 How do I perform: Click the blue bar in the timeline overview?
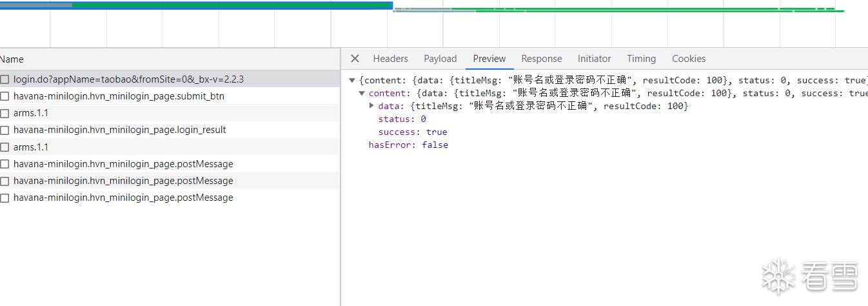[226, 6]
